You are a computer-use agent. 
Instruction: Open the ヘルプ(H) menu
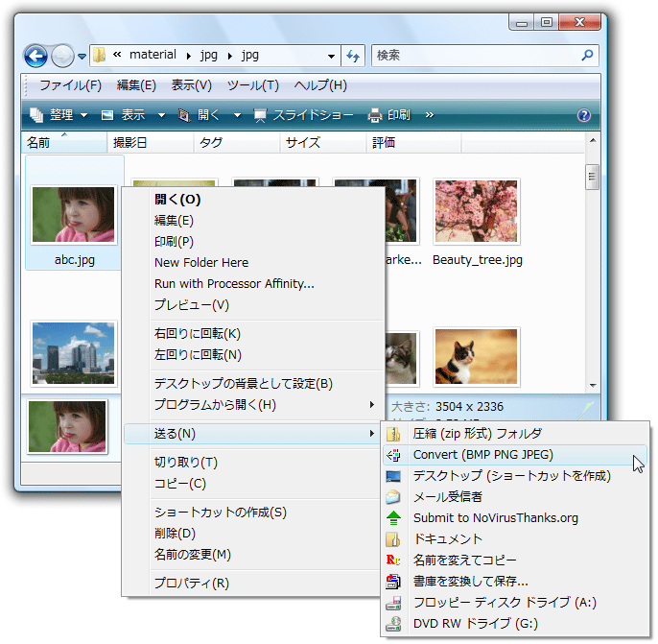pos(320,85)
